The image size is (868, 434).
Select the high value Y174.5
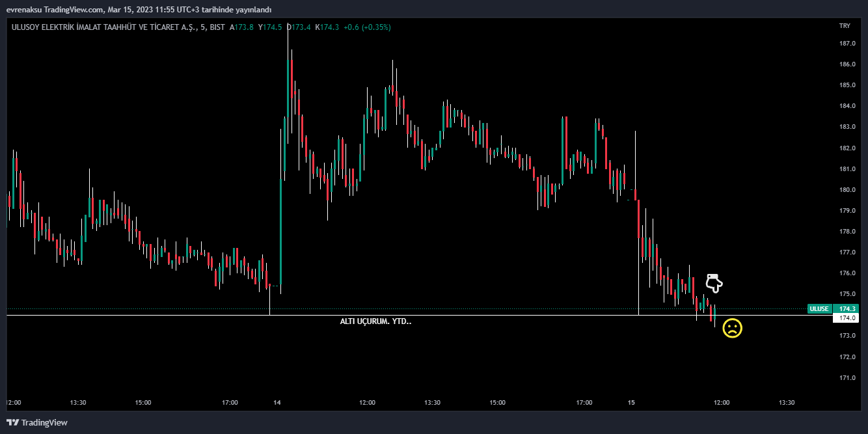[270, 27]
